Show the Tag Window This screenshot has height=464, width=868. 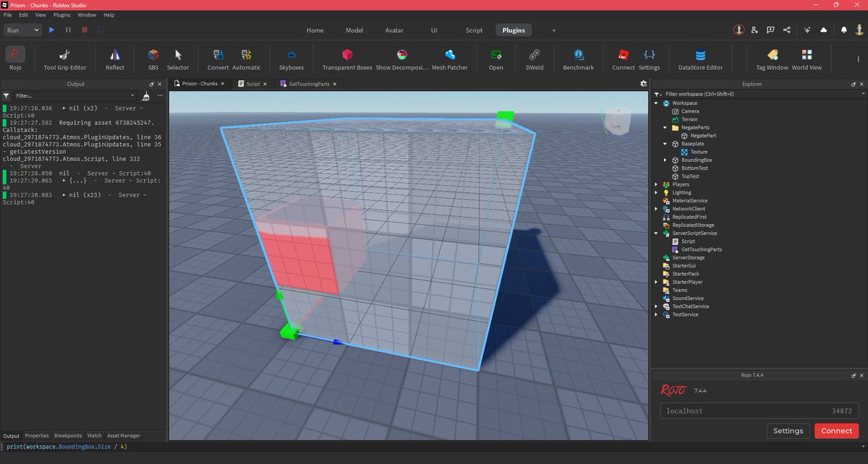point(772,59)
